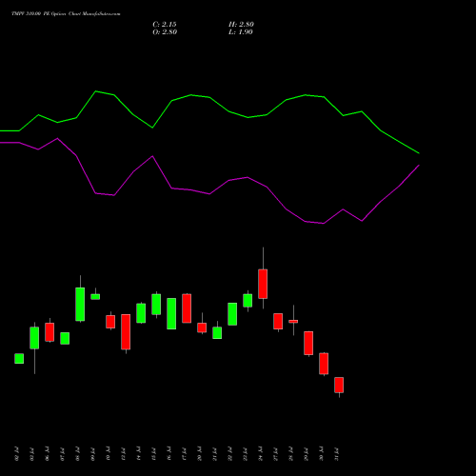
Task: Click the green indicator line's highest peak
Action: click(96, 91)
